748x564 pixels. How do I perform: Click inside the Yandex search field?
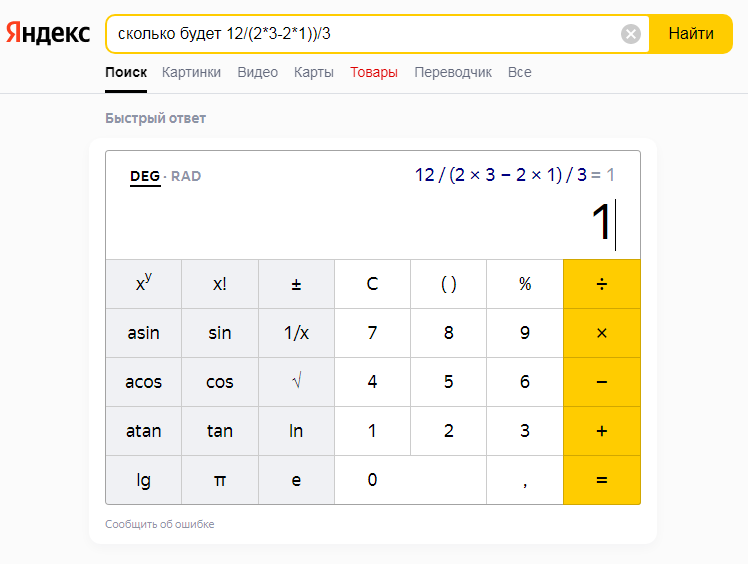(x=360, y=34)
